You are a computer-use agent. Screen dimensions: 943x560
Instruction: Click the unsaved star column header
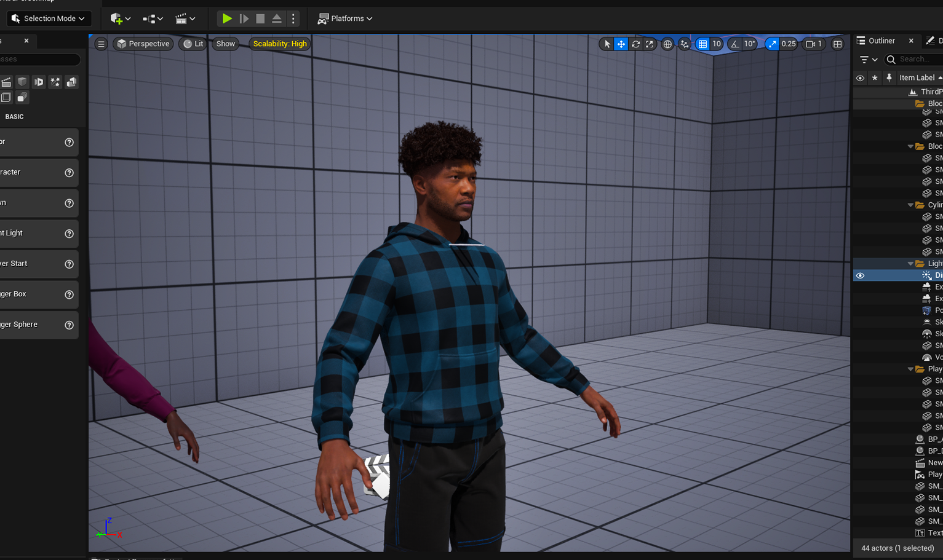point(875,78)
